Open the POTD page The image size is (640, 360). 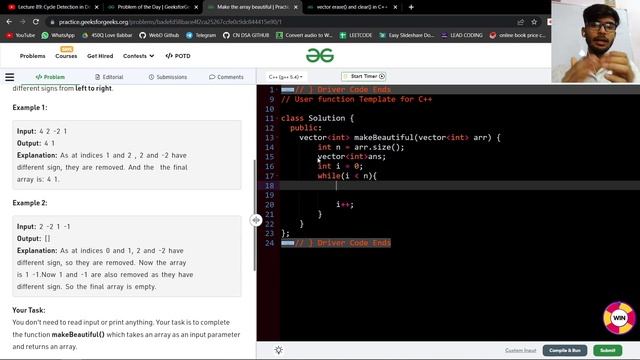178,56
